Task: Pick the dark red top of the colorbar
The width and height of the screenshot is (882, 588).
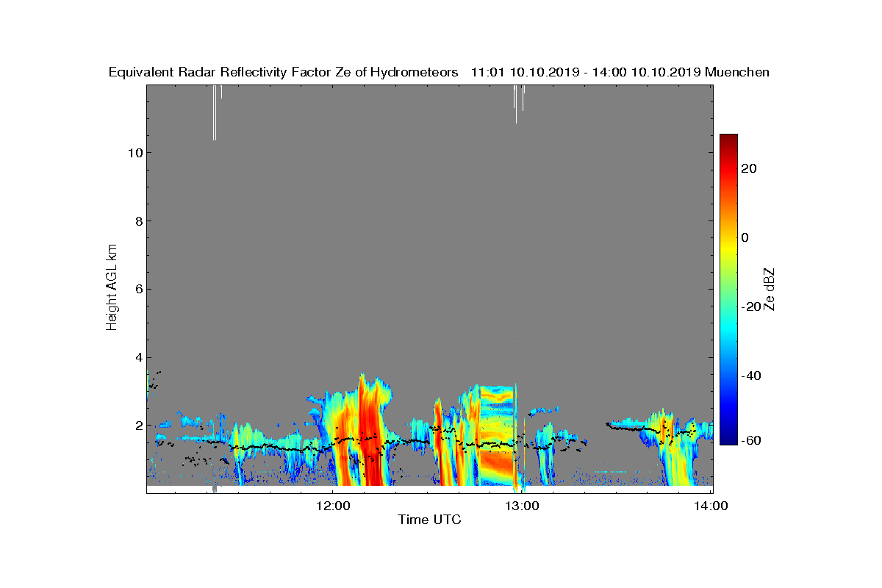Action: coord(728,138)
